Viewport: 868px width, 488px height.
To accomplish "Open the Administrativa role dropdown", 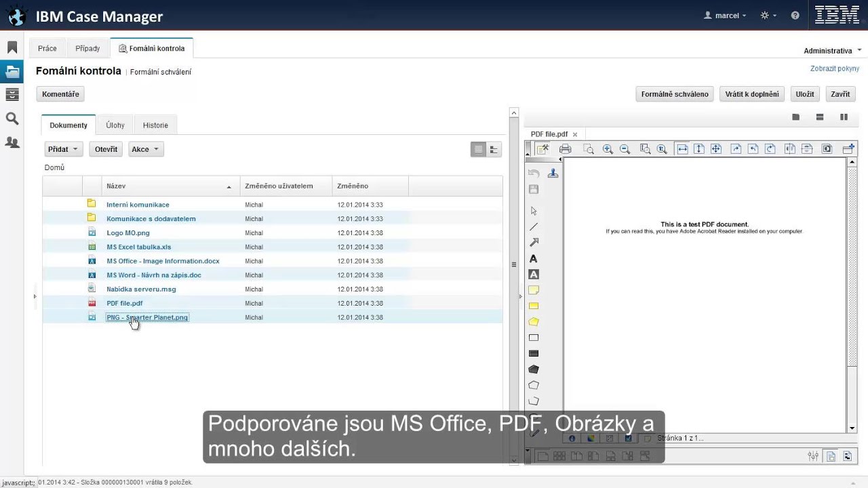I will click(x=832, y=51).
